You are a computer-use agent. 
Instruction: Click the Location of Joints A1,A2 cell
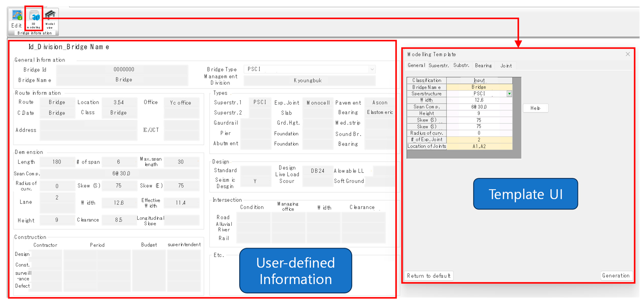pos(479,146)
